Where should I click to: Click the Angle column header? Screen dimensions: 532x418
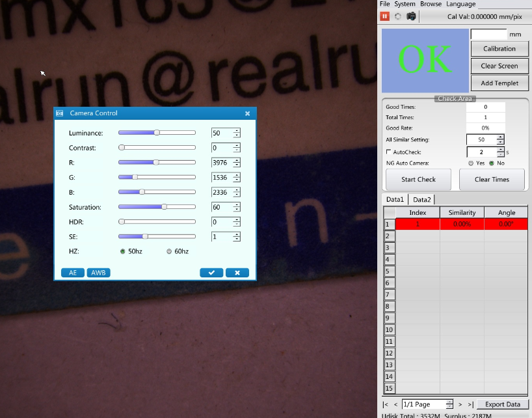[x=506, y=212]
